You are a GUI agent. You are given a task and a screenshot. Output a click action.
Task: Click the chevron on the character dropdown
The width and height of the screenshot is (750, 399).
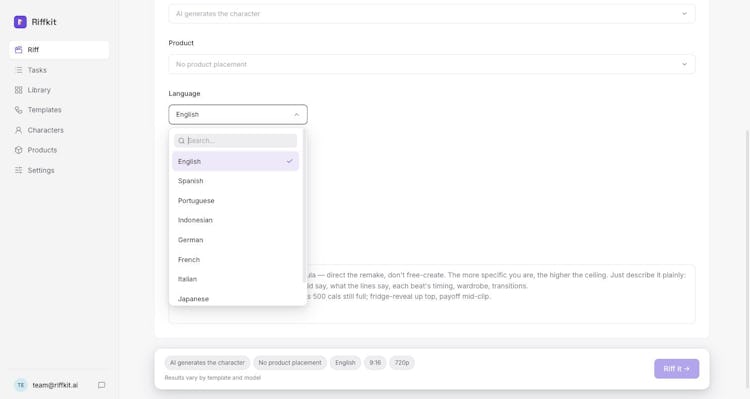pos(684,13)
